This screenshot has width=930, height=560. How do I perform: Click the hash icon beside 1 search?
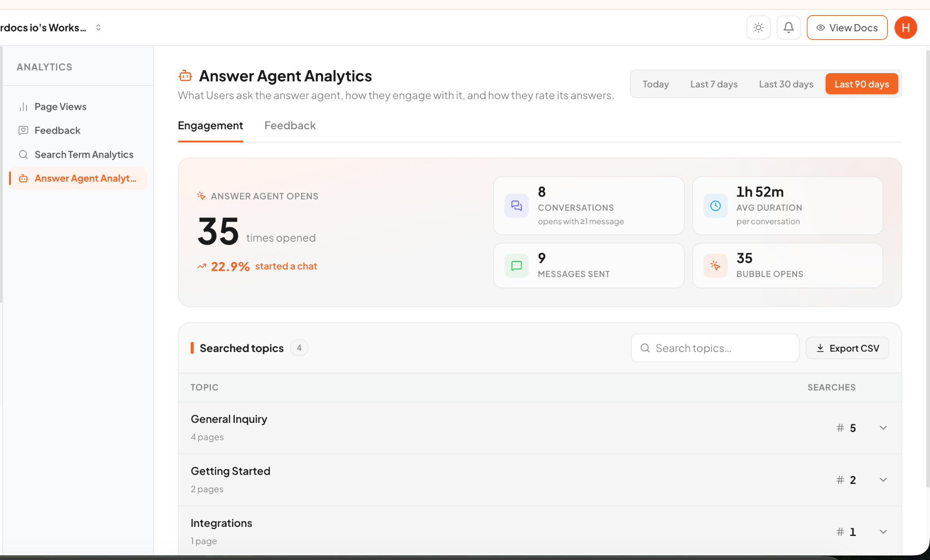click(840, 531)
